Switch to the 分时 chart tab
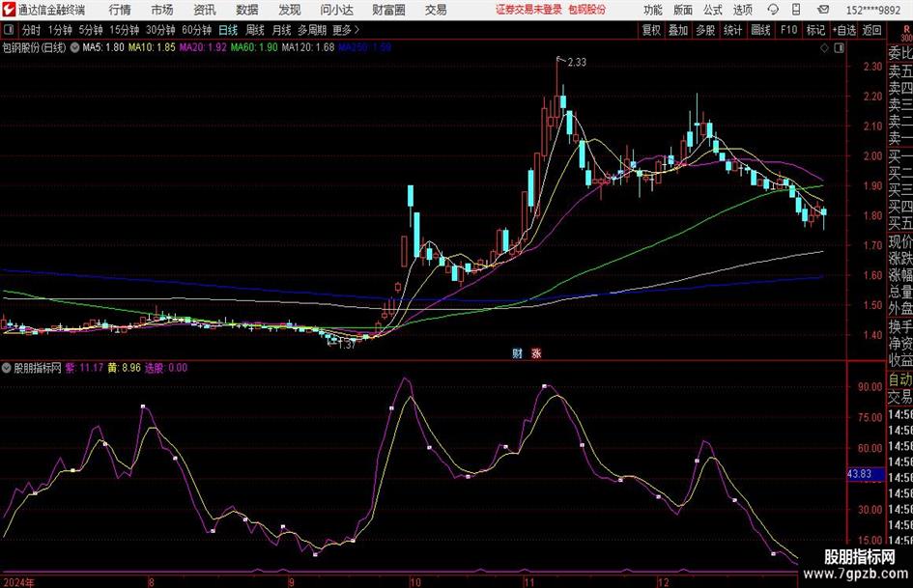 [x=32, y=30]
